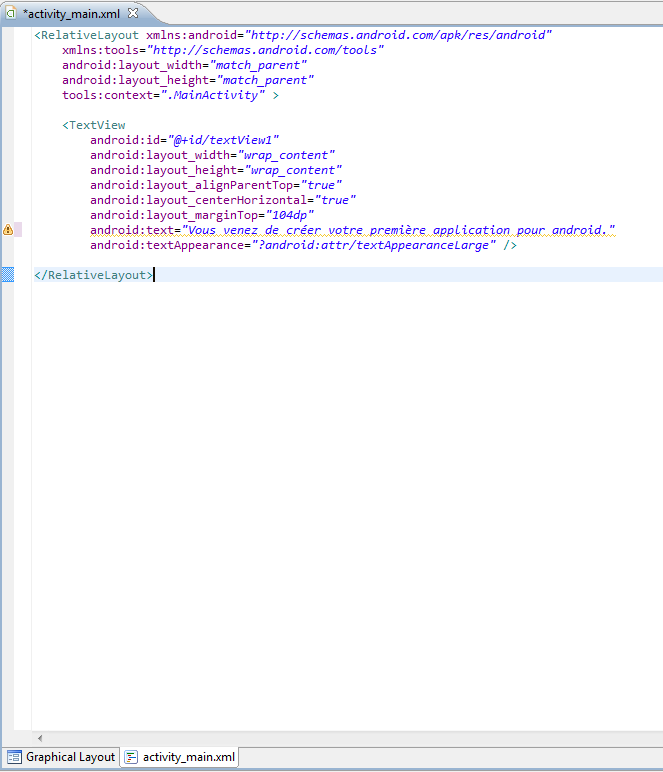663x772 pixels.
Task: Click the <TextView opening tag
Action: [94, 125]
